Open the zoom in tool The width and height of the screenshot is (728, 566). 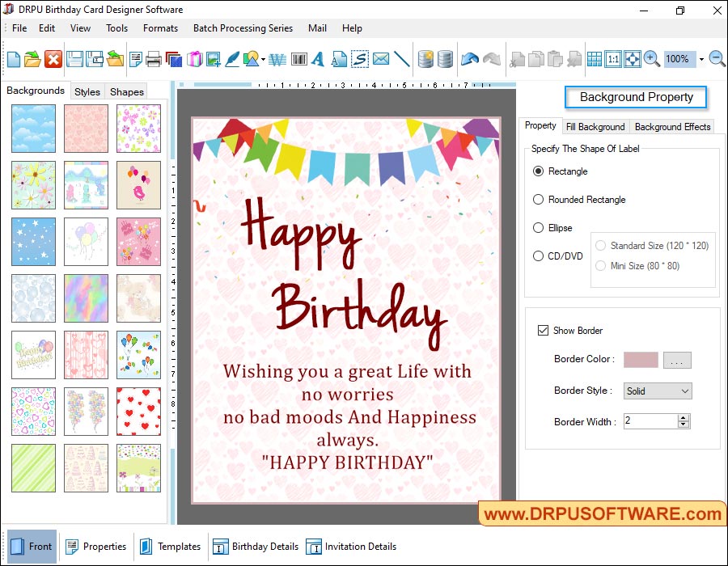(650, 58)
